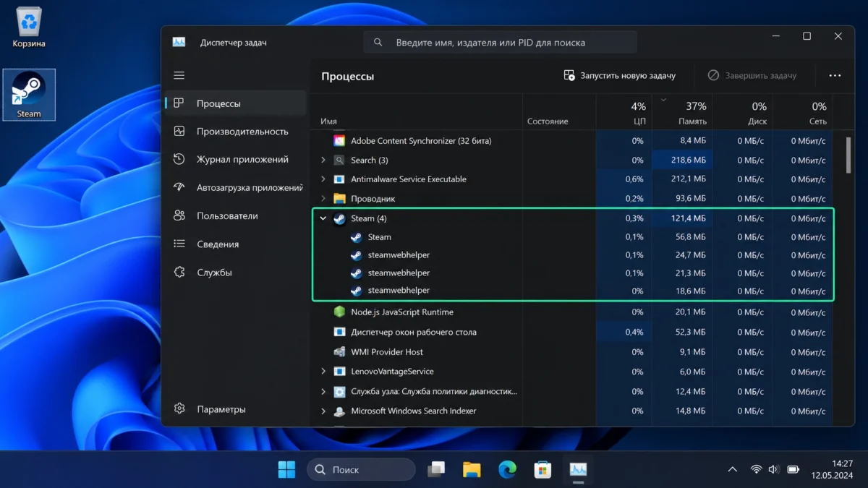
Task: Expand the Search (3) process group
Action: (323, 160)
